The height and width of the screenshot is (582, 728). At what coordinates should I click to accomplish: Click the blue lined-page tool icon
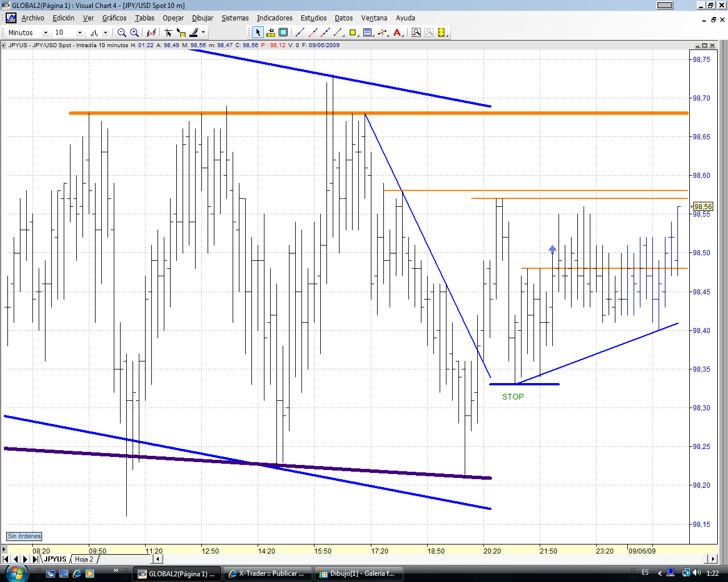tap(367, 32)
